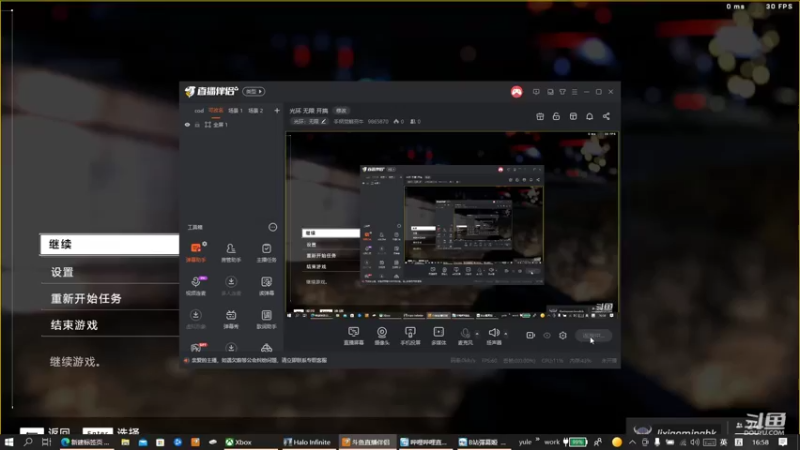Toggle lock on 全屏 1 source
Viewport: 800px width, 450px height.
pyautogui.click(x=197, y=124)
